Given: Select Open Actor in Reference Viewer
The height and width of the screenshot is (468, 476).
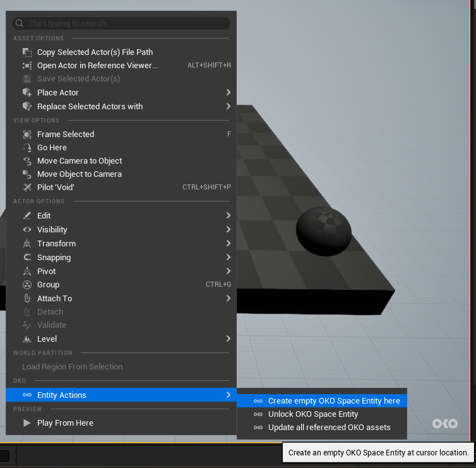Looking at the screenshot, I should pos(121,66).
